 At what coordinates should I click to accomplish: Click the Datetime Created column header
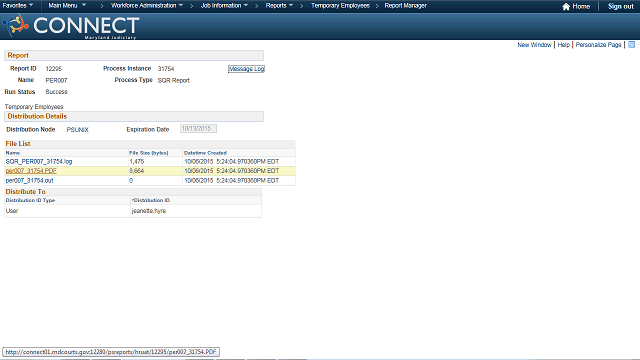tap(205, 153)
